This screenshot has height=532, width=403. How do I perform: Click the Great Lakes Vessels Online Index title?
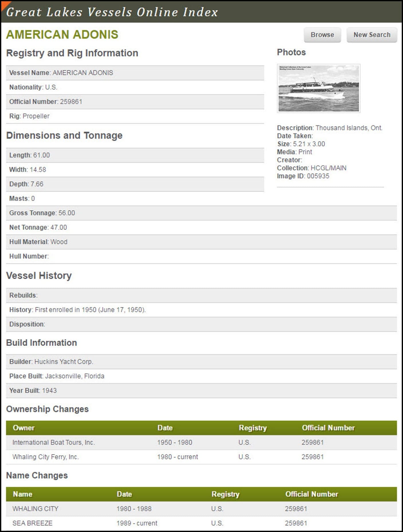(112, 12)
